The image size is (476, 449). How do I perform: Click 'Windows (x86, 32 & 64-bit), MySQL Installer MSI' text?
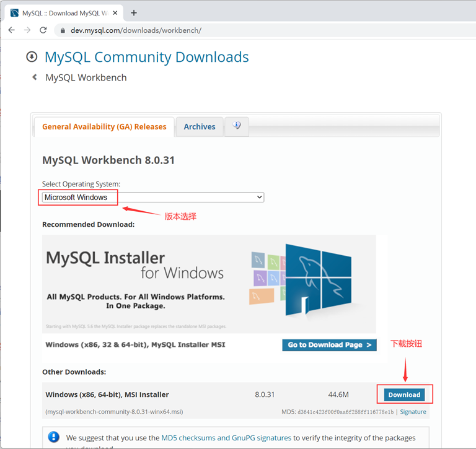[x=135, y=344]
